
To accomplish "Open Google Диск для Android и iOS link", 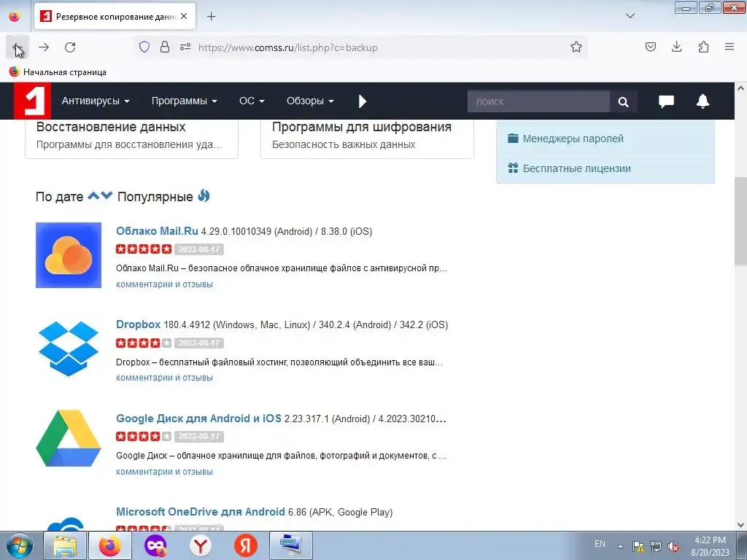I will click(198, 418).
